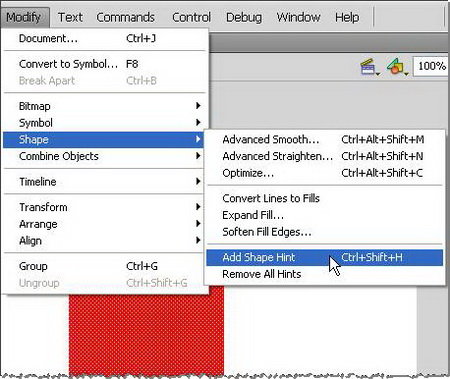Open the Window menu
Viewport: 450px width, 379px height.
point(298,17)
